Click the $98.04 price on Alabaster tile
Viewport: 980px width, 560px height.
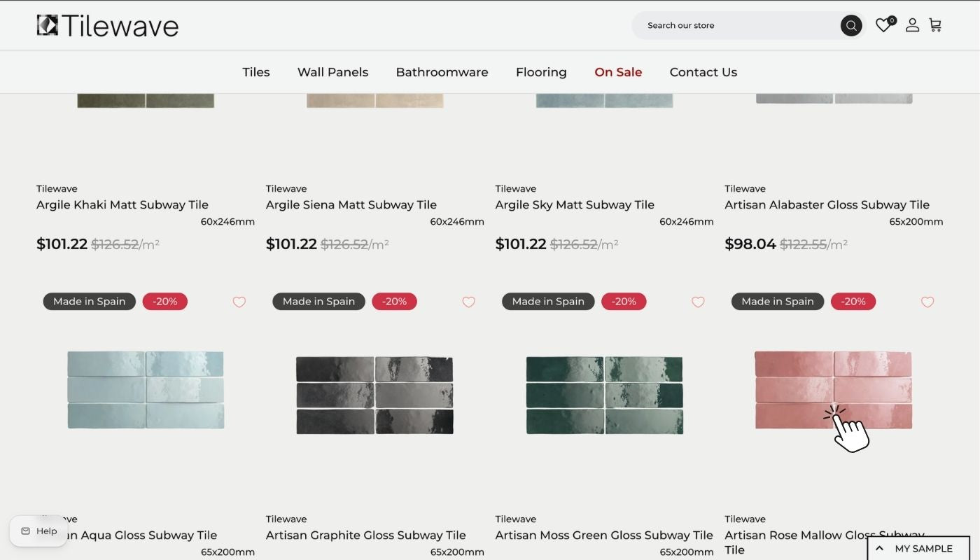(750, 244)
